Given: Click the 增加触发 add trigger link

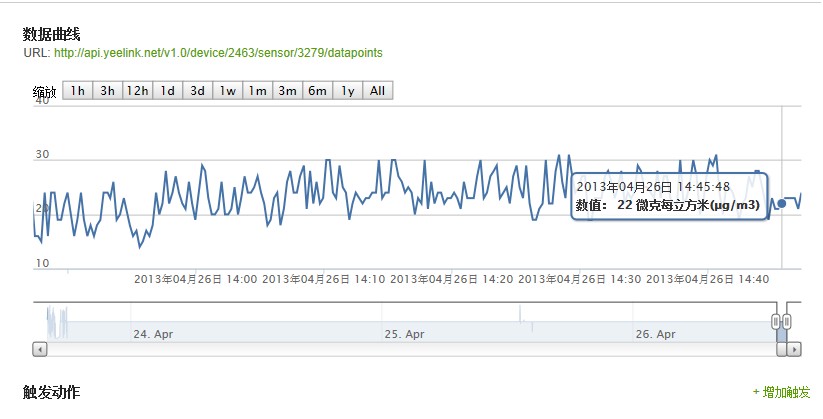Looking at the screenshot, I should pyautogui.click(x=781, y=392).
